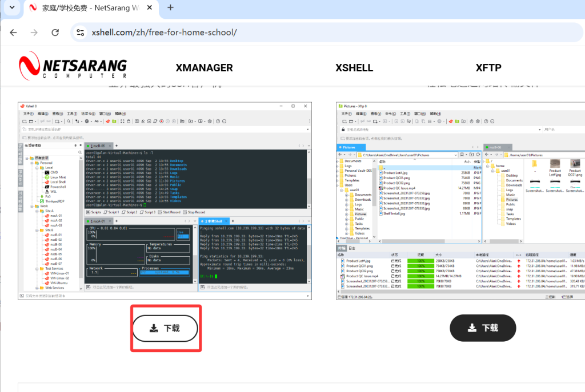Click the browser forward arrow
Viewport: 585px width, 392px height.
34,33
